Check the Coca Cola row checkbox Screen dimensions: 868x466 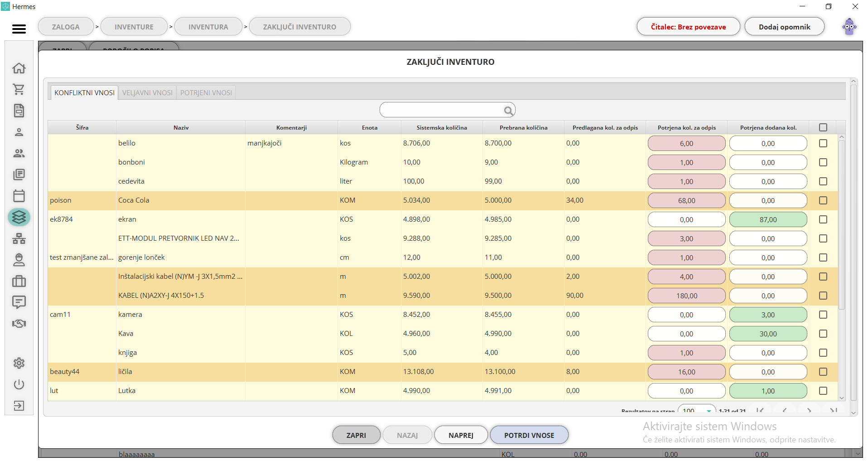tap(823, 200)
